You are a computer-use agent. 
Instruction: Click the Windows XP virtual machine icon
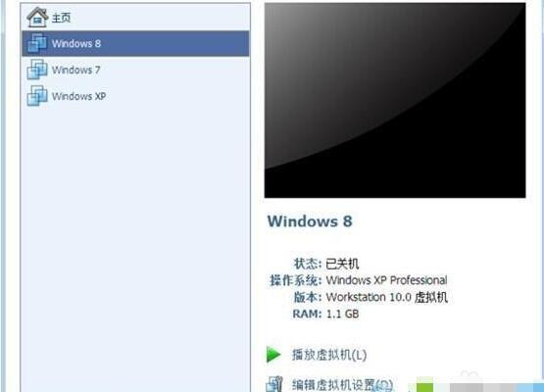37,96
